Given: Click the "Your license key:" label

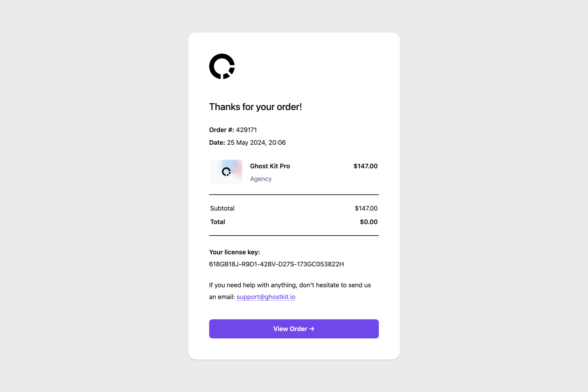Looking at the screenshot, I should point(234,252).
